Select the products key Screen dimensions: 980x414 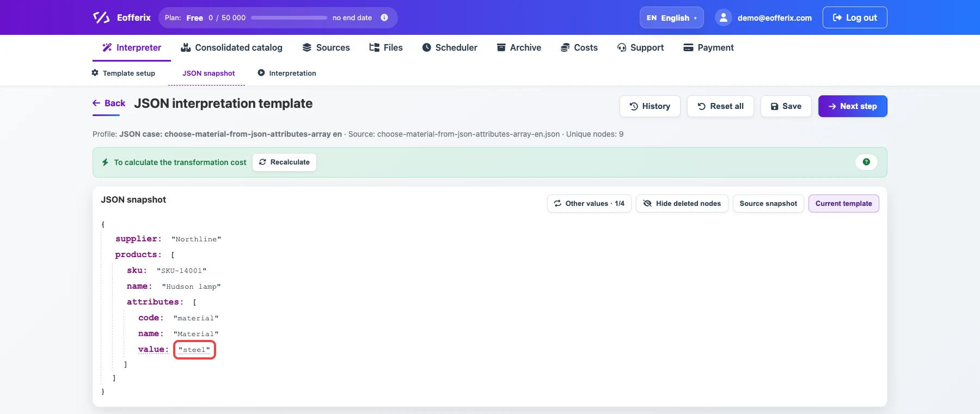(138, 254)
